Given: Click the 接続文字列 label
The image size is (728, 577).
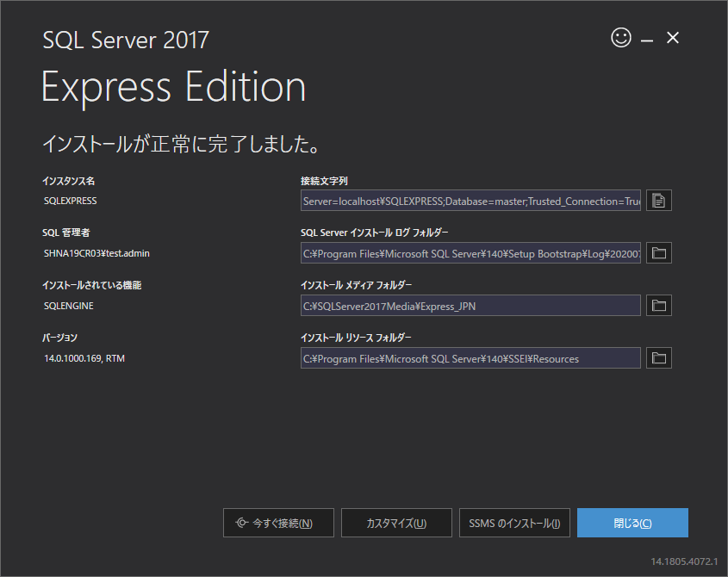Looking at the screenshot, I should click(324, 181).
